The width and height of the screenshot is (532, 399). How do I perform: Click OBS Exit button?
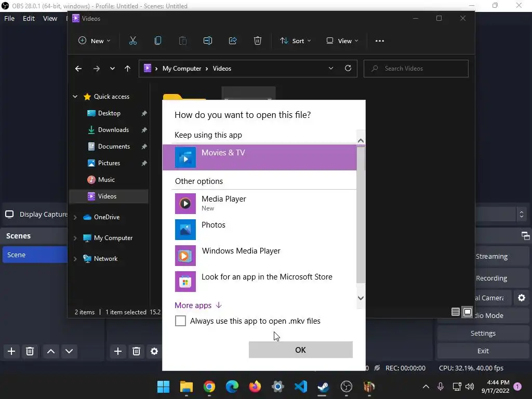(483, 351)
